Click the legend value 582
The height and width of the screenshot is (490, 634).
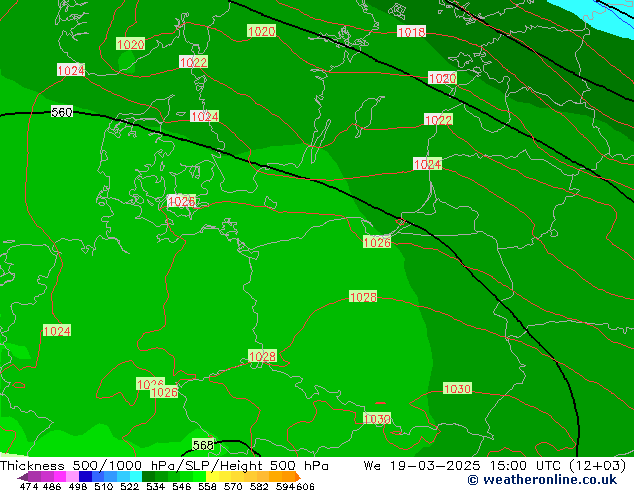click(259, 486)
